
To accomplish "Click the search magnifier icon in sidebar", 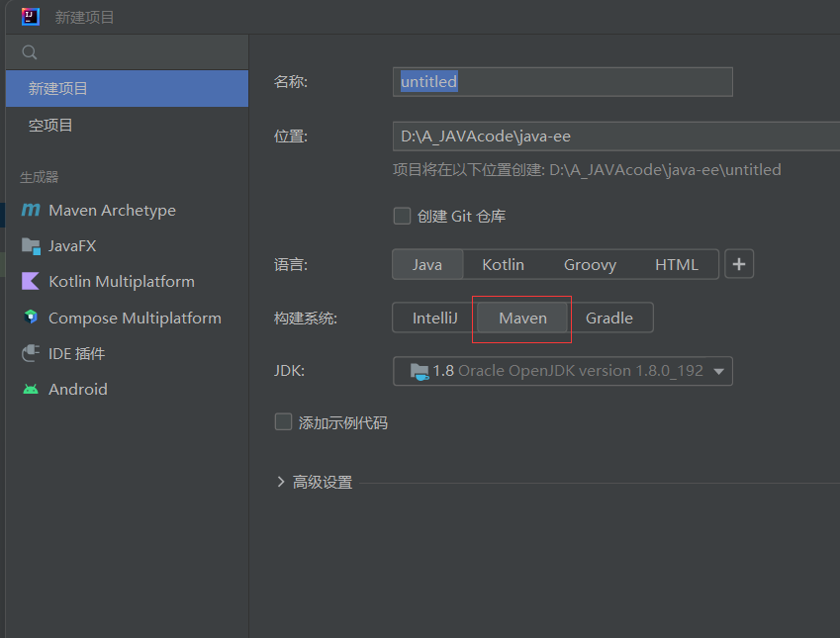I will point(30,52).
